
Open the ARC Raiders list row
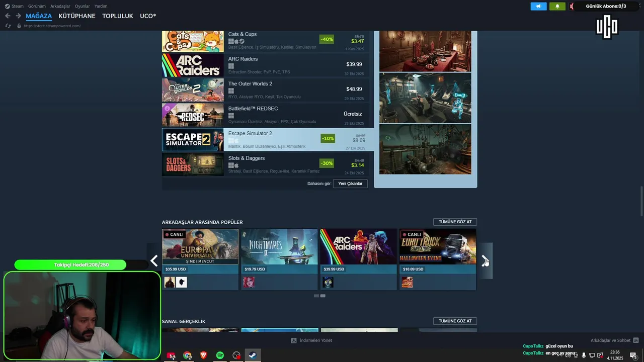[265, 65]
